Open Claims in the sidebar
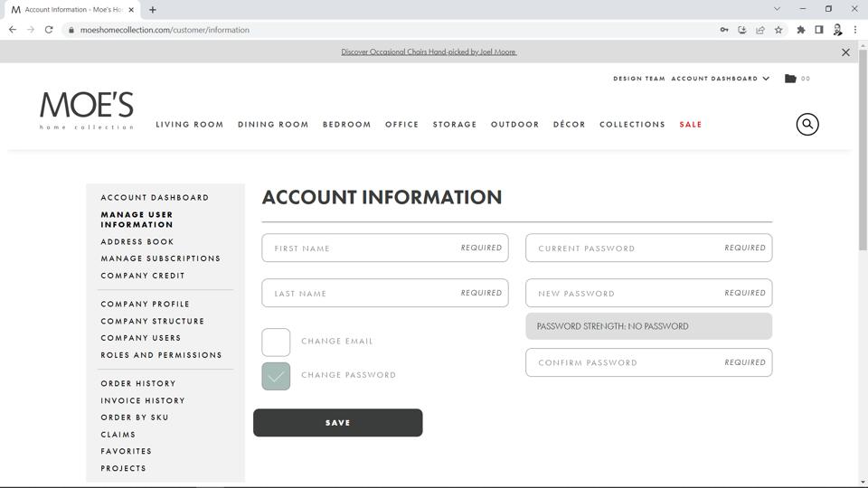 pos(118,435)
